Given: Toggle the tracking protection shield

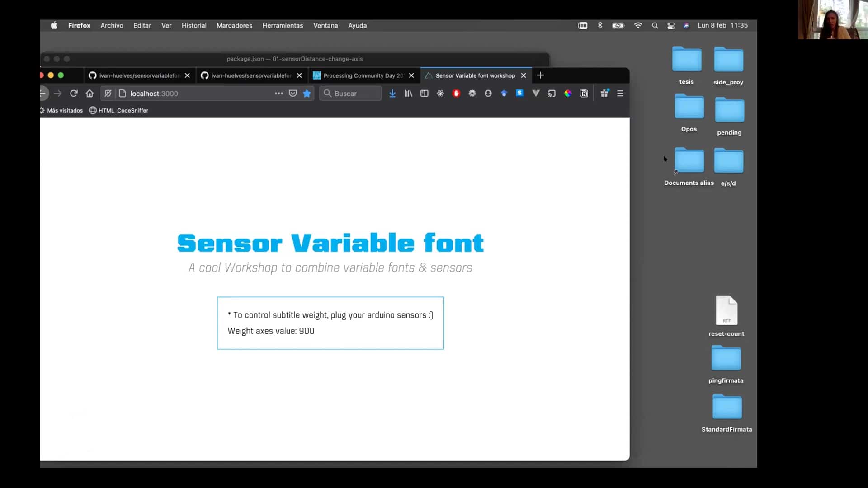Looking at the screenshot, I should [x=108, y=93].
